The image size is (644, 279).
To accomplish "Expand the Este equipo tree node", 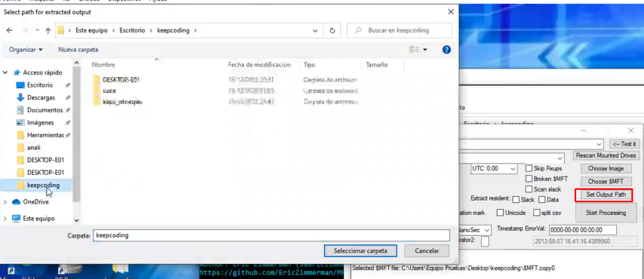I will (x=5, y=218).
